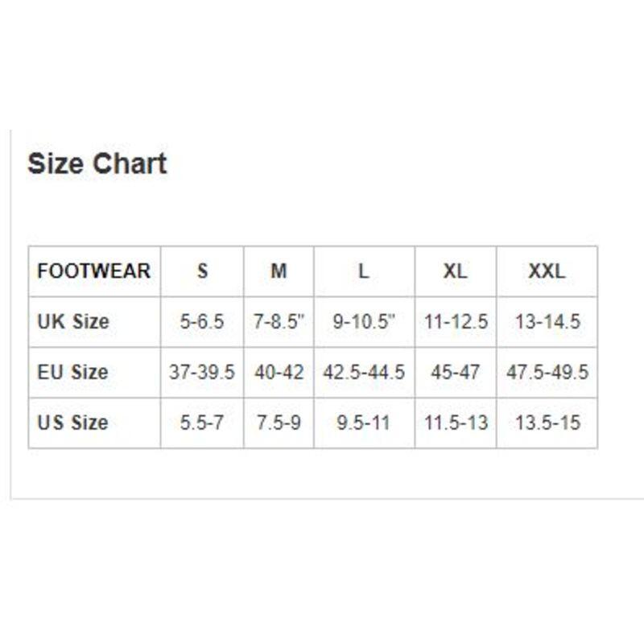Image resolution: width=644 pixels, height=644 pixels.
Task: Click the UK Size row label
Action: (94, 321)
